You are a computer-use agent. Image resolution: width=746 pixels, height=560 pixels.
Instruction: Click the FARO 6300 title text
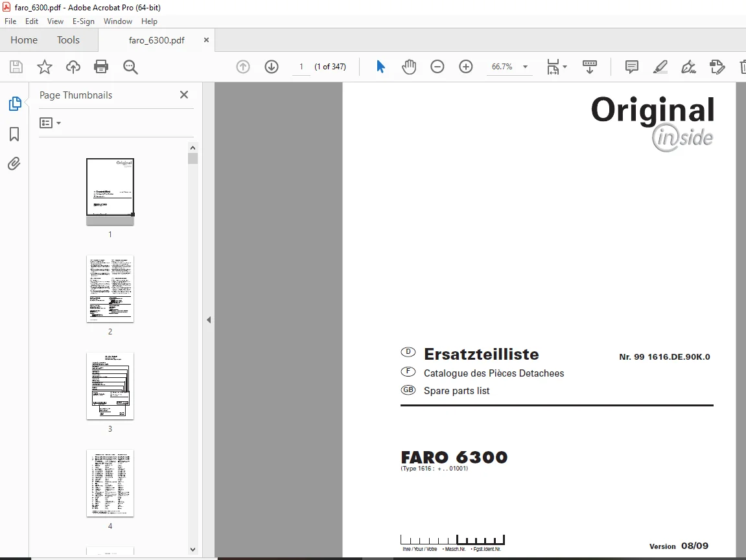click(x=454, y=457)
